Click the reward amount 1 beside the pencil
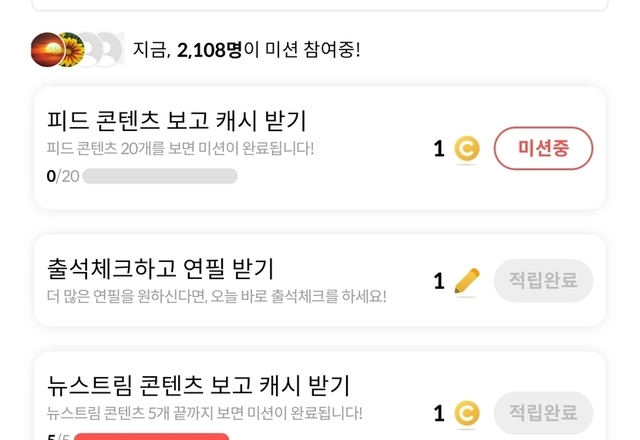Viewport: 640px width, 440px height. tap(439, 281)
